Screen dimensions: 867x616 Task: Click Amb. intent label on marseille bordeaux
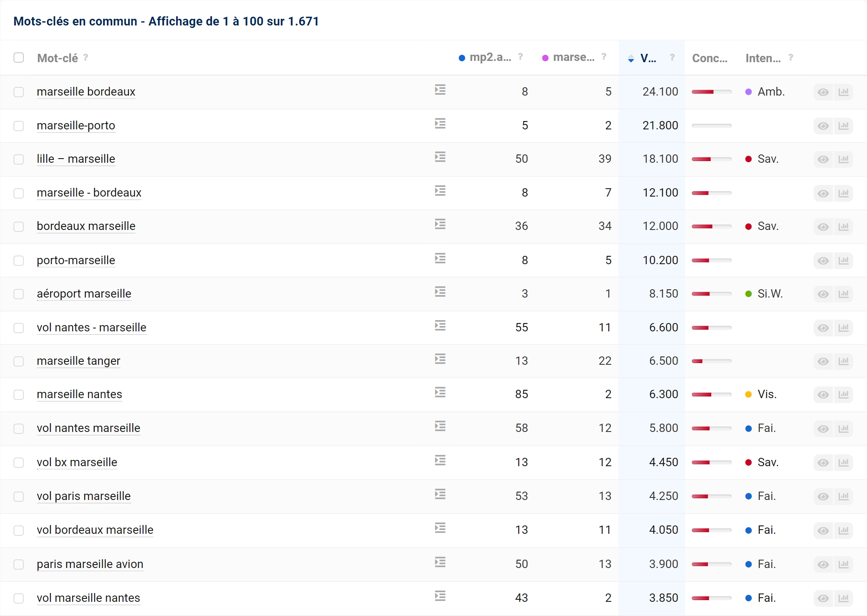(771, 91)
